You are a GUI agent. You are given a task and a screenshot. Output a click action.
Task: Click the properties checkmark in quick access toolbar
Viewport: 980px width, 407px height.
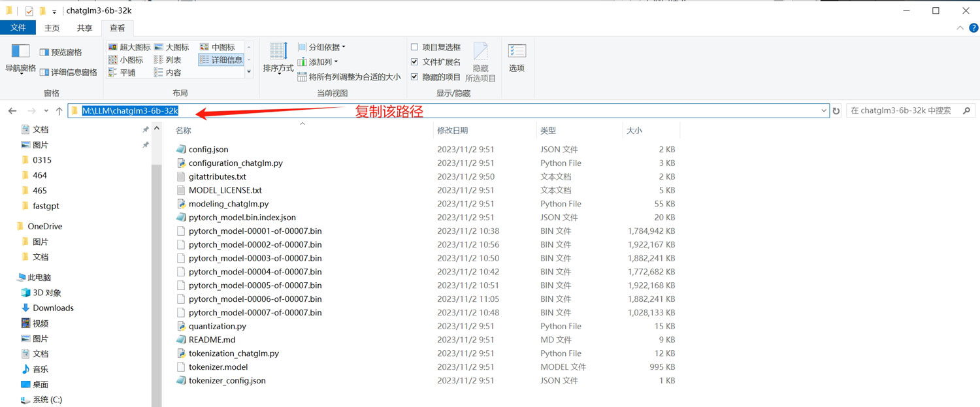point(29,11)
